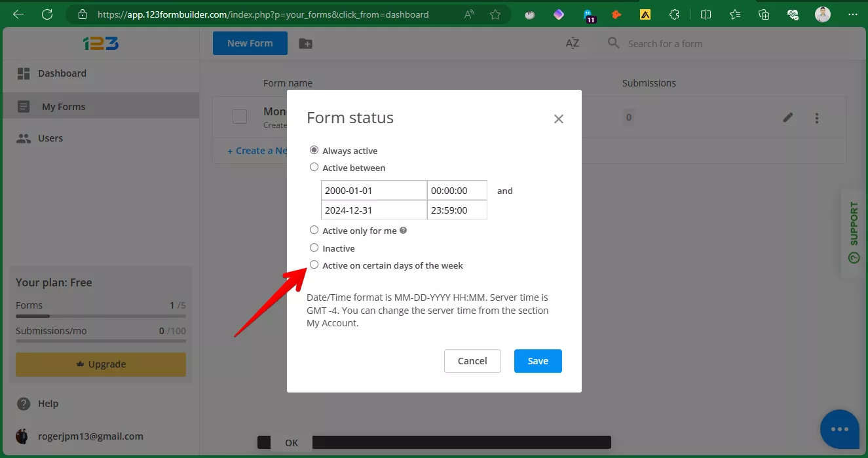This screenshot has height=458, width=868.
Task: Open the end time field 23:59:00
Action: click(x=457, y=210)
